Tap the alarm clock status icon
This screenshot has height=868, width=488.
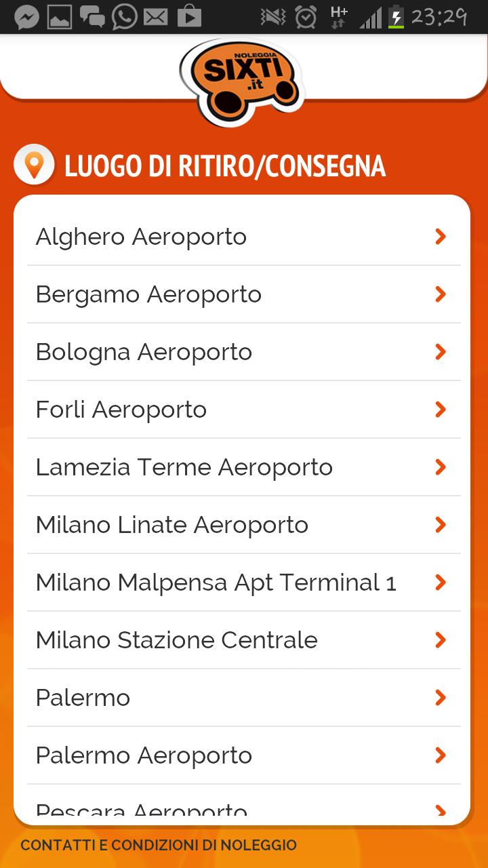306,17
